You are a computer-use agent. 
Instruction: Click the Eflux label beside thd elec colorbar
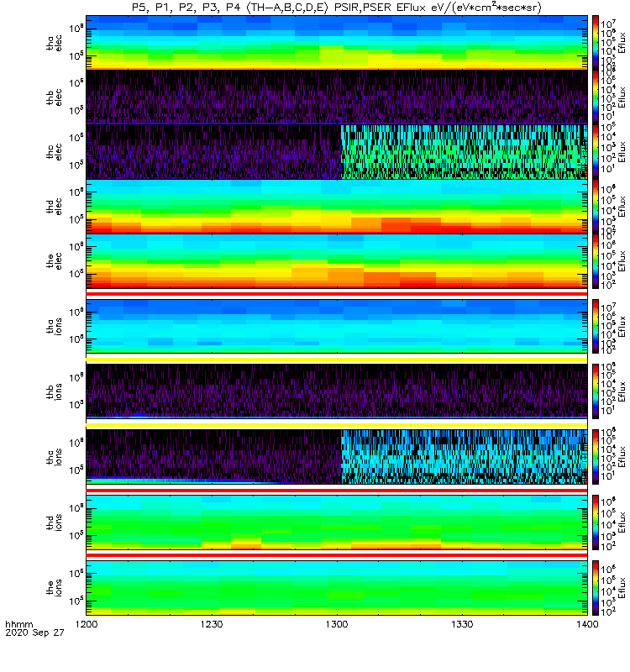click(622, 206)
